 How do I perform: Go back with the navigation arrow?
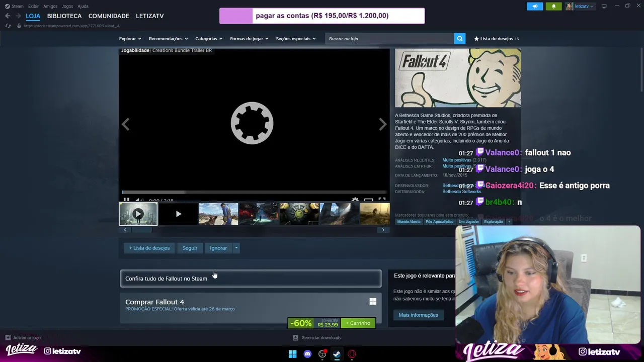(8, 16)
